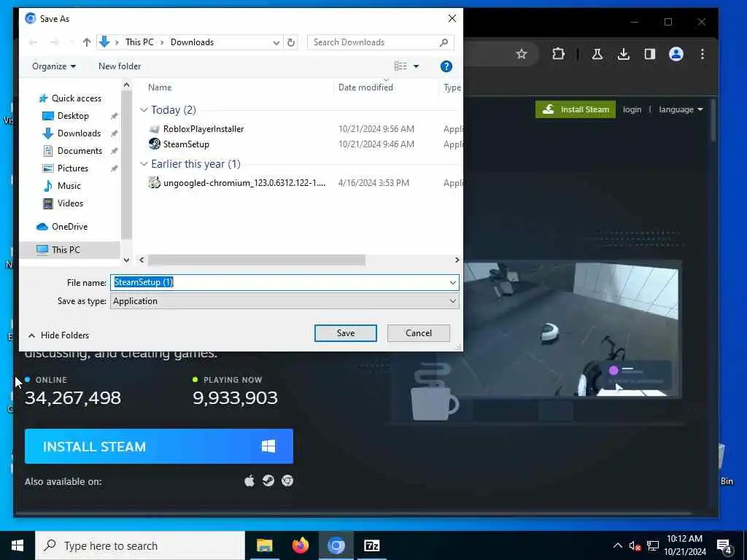Image resolution: width=747 pixels, height=560 pixels.
Task: Click the search magnifier in Search Downloads
Action: coord(444,42)
